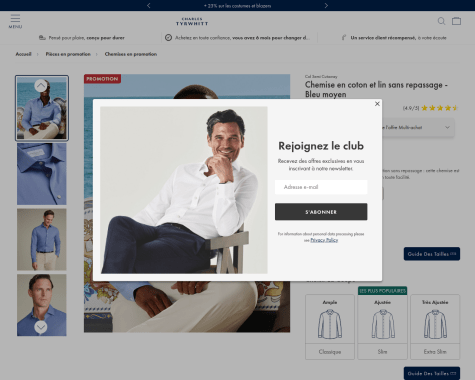Open the shopping bag icon
475x380 pixels.
point(456,21)
